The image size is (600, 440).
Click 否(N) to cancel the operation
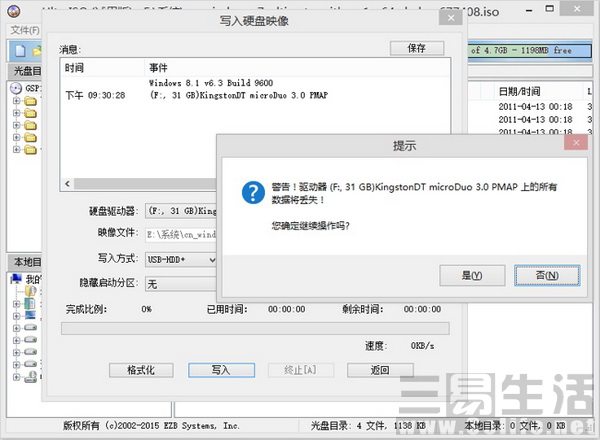click(x=547, y=275)
